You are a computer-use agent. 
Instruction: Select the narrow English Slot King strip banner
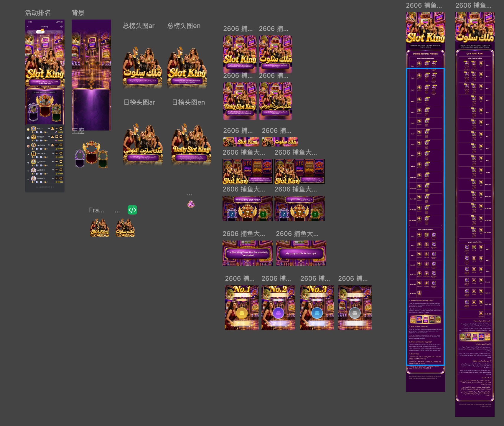(x=241, y=142)
